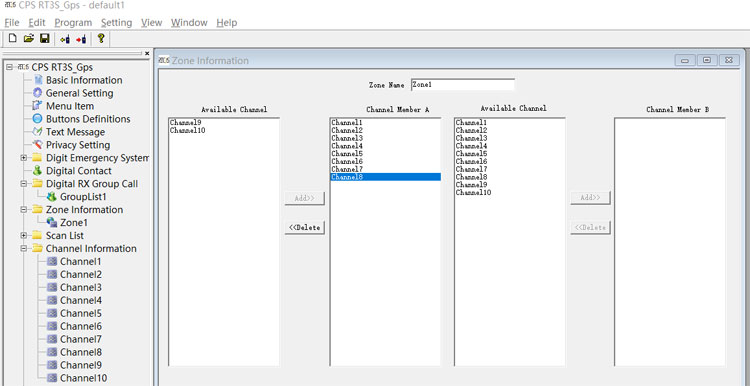
Task: Collapse the Zone Information node
Action: click(x=23, y=210)
